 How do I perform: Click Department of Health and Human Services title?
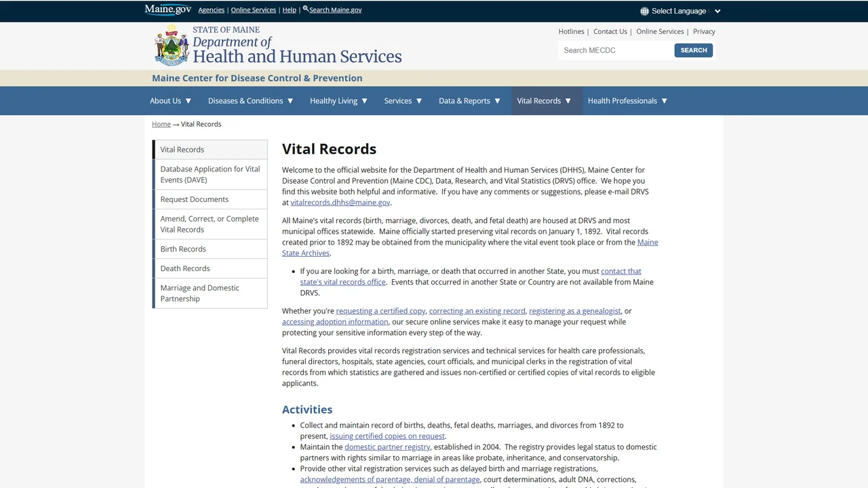[x=297, y=50]
